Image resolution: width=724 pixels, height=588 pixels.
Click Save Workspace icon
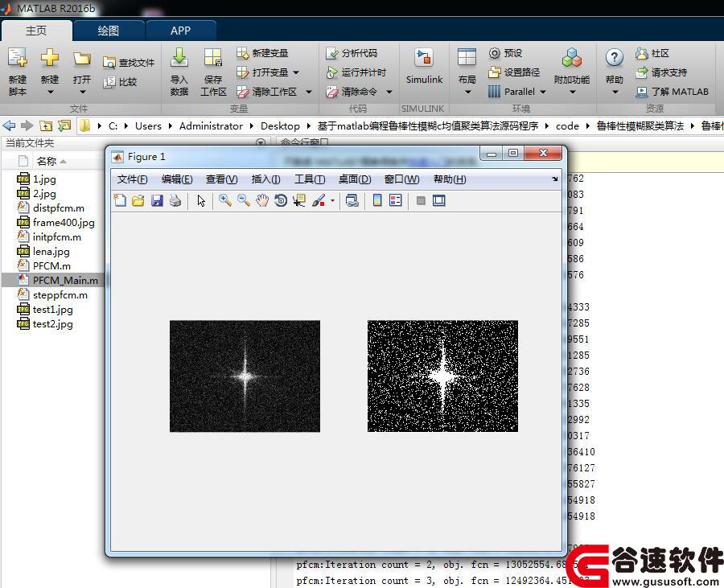pos(213,58)
